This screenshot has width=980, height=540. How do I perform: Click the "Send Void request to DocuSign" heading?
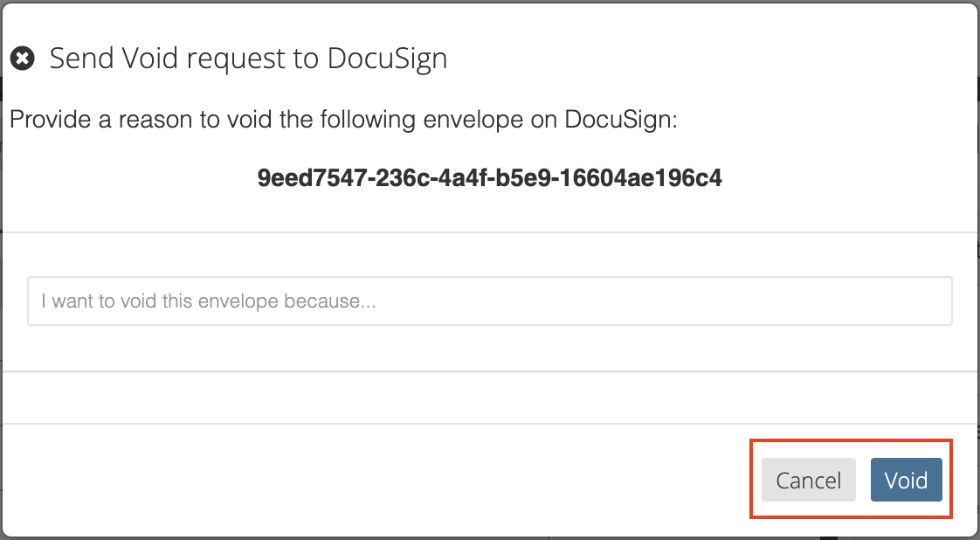[248, 59]
